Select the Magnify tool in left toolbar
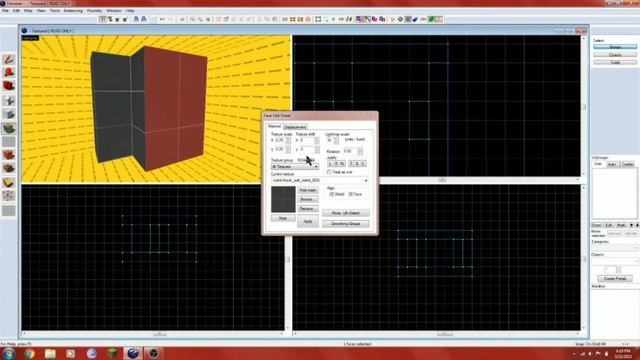This screenshot has height=360, width=640. pyautogui.click(x=9, y=73)
